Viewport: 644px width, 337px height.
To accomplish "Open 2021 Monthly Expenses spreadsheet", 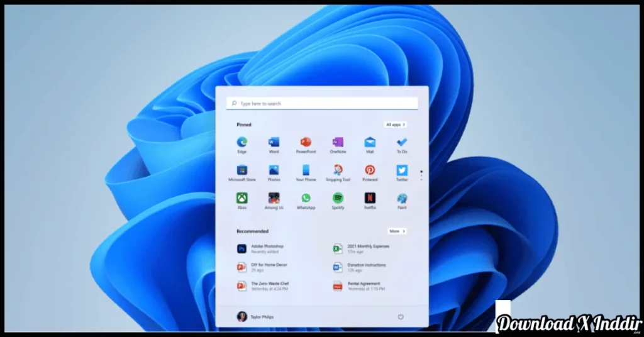I will (x=360, y=249).
